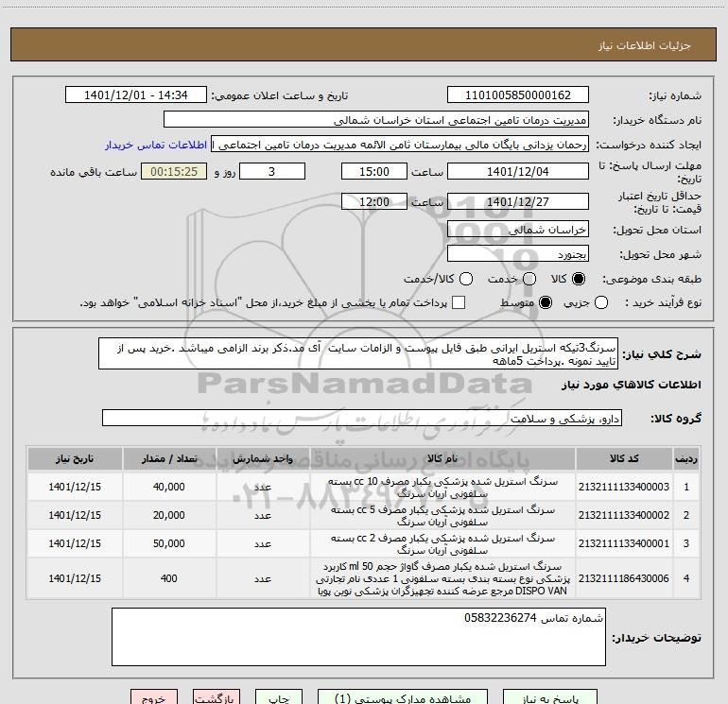Choose the جزیی purchase type radio

click(x=601, y=302)
